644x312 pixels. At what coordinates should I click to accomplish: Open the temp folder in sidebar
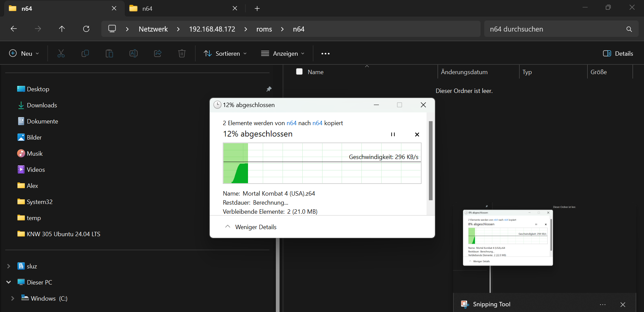pyautogui.click(x=29, y=218)
